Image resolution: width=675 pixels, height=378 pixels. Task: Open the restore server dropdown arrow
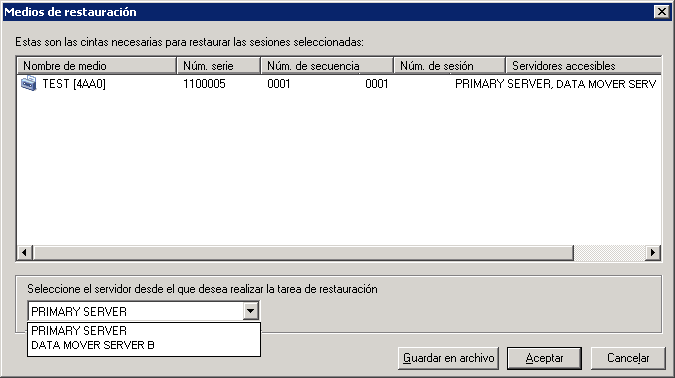tap(250, 311)
